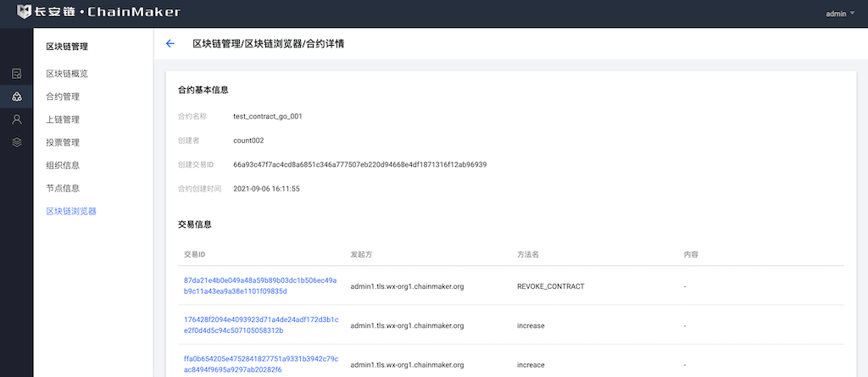Click 区块链浏览器 in the side menu

(71, 211)
